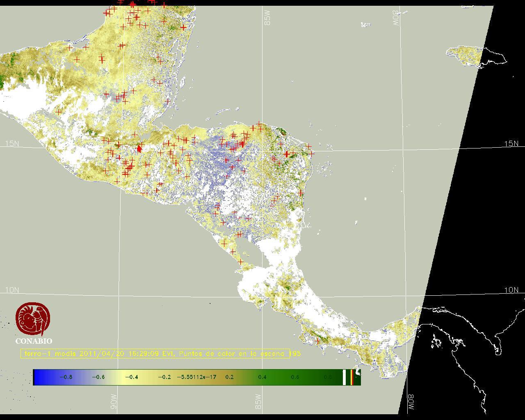Click the 0.2 olive value on color bar
The height and width of the screenshot is (420, 525).
pyautogui.click(x=229, y=377)
